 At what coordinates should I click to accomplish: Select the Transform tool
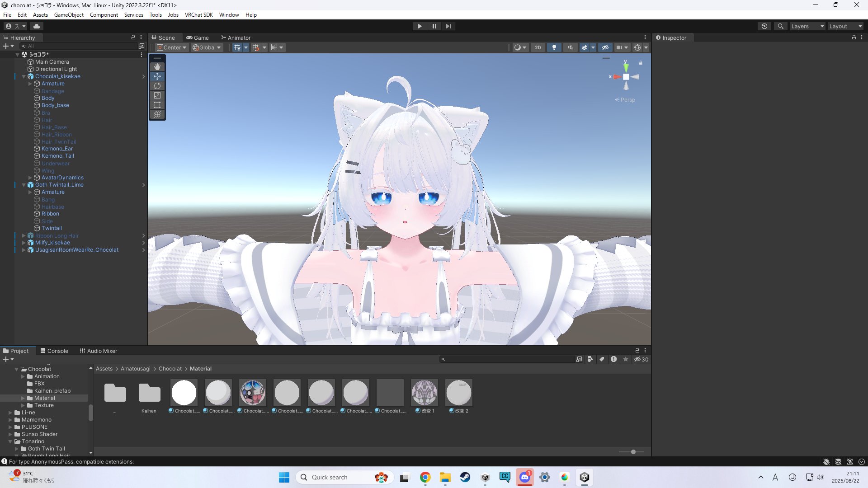click(x=157, y=114)
